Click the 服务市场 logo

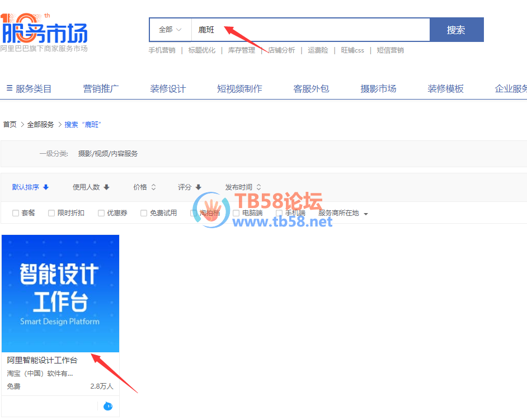point(45,31)
